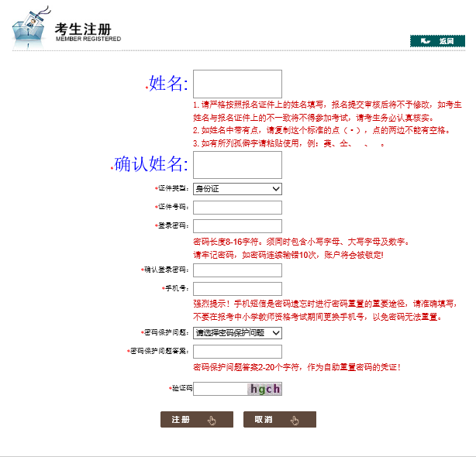Click the 证件号码 ID number field

(236, 208)
